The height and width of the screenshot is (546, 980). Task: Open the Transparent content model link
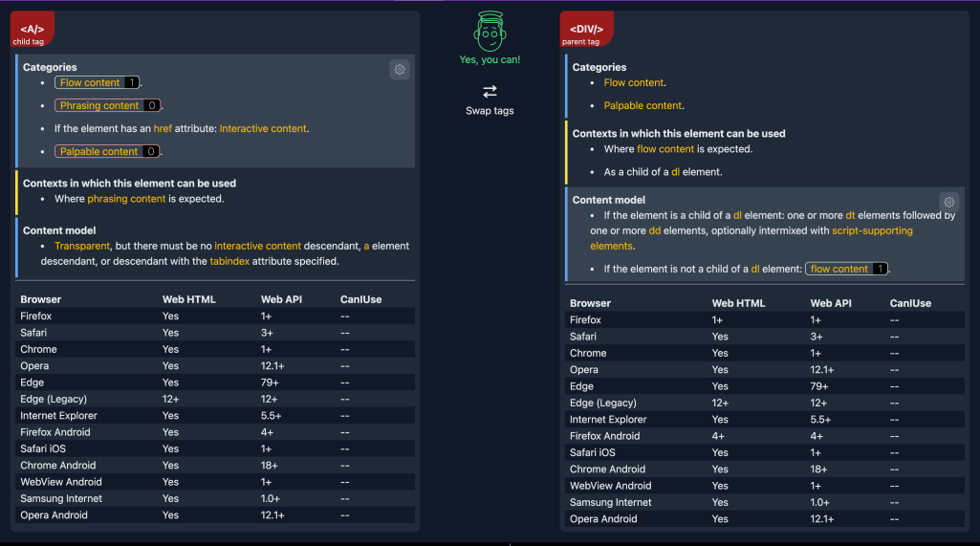point(82,247)
